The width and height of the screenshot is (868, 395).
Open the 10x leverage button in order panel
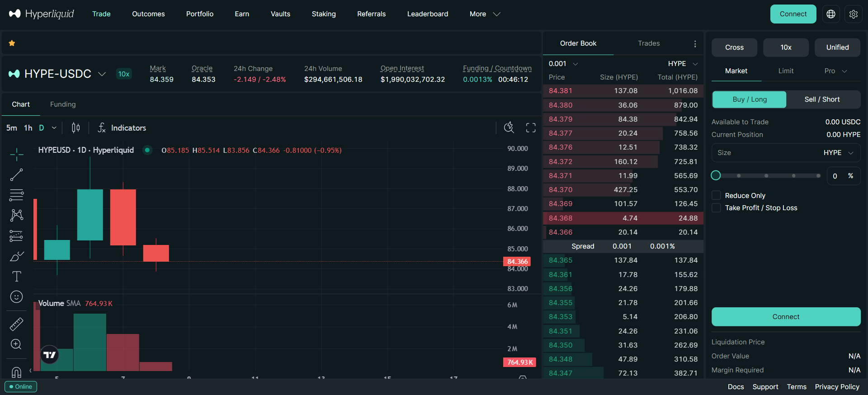(x=786, y=47)
